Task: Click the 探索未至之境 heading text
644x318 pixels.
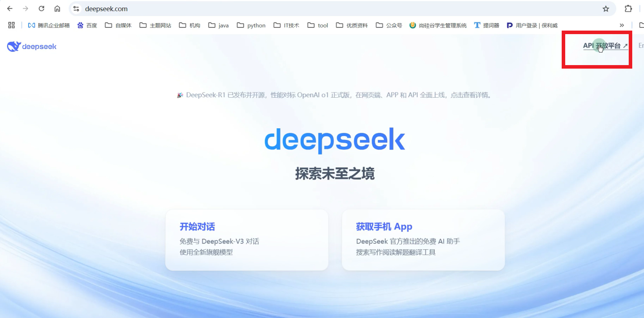Action: pos(335,173)
